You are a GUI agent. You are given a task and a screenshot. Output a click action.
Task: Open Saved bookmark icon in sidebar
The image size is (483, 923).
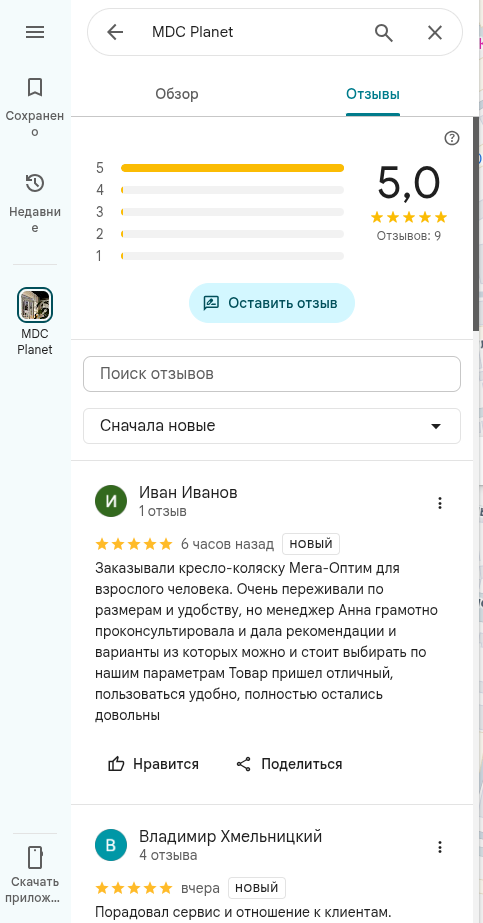pos(35,88)
